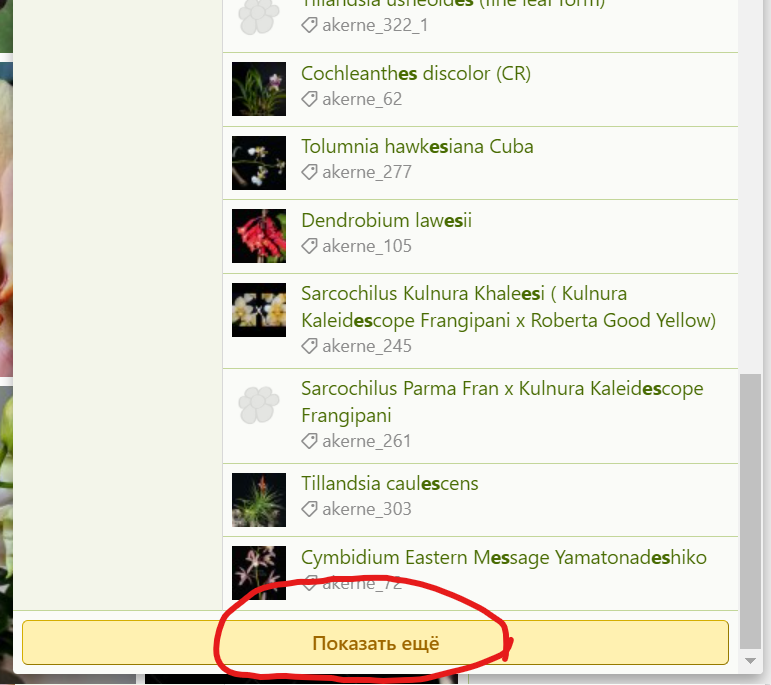
Task: Click the tag icon beside akerne_277
Action: coord(309,172)
